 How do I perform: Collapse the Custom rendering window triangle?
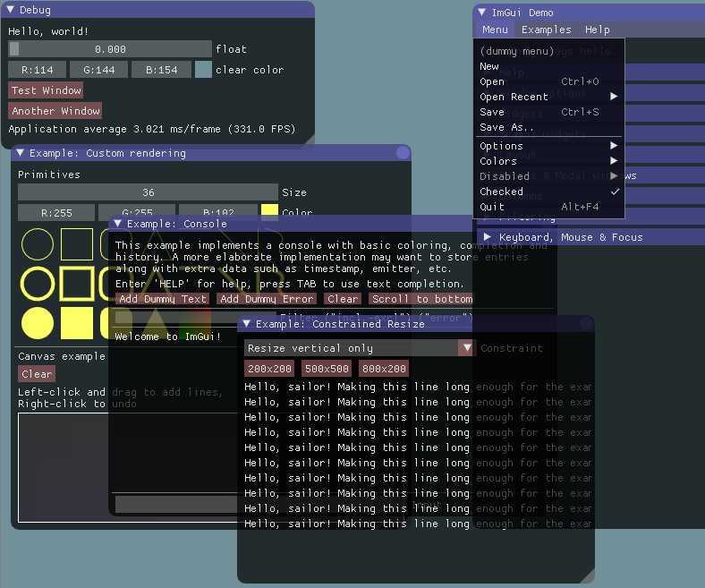point(21,153)
